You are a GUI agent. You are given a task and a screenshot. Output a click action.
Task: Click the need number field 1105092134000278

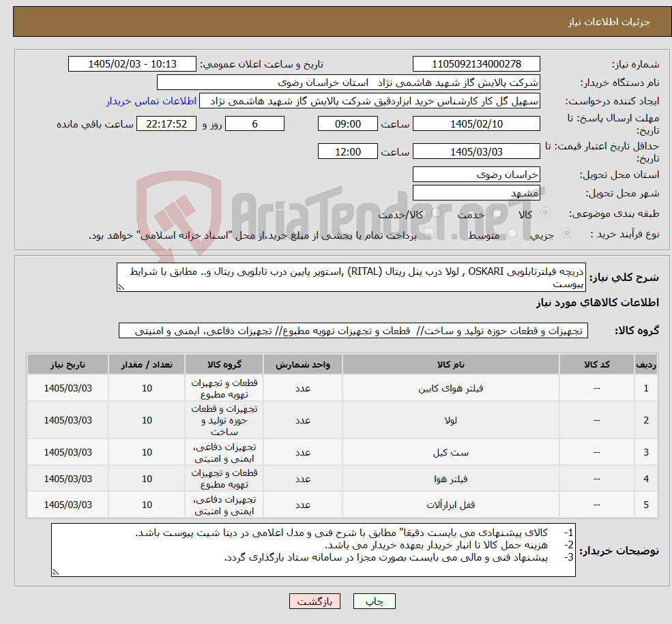coord(476,64)
